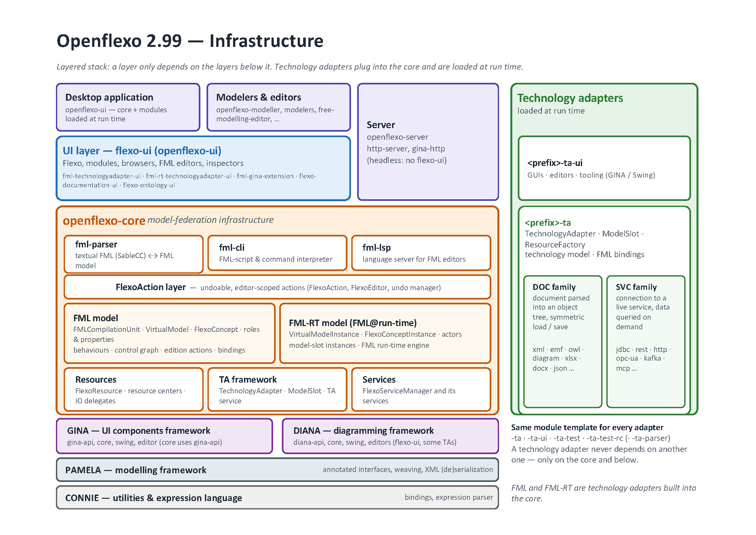Select the 'FlexoAction layer' label
This screenshot has width=756, height=535.
[x=151, y=287]
